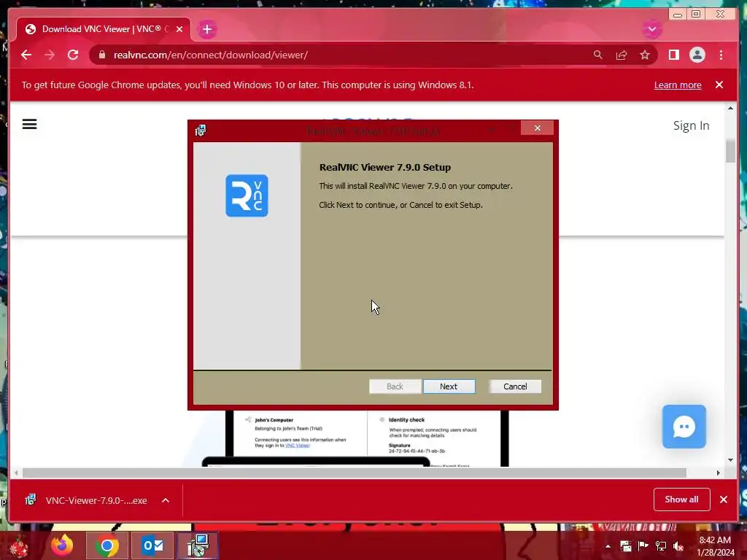The width and height of the screenshot is (747, 560).
Task: Select the Download VNC Viewer tab
Action: (x=104, y=29)
